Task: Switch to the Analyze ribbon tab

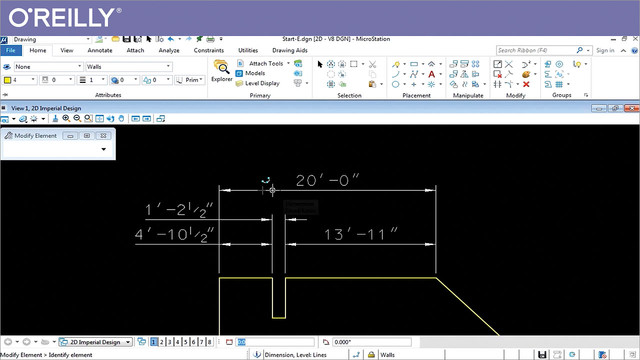Action: click(169, 51)
